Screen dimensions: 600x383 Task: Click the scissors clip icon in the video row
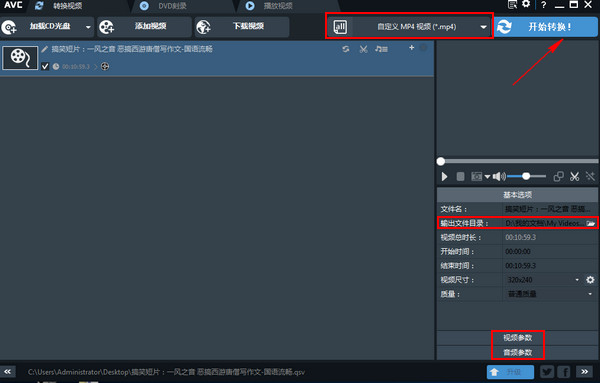tap(363, 49)
